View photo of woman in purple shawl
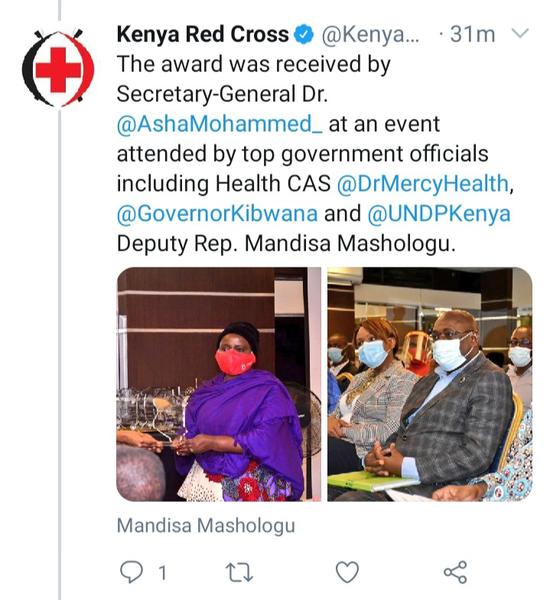 click(219, 384)
